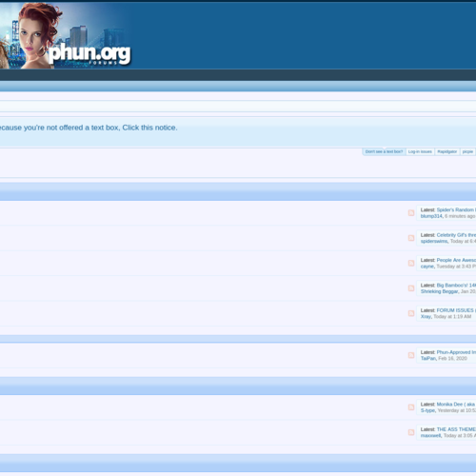View user profile cayne
Screen dimensions: 476x476
pos(427,267)
